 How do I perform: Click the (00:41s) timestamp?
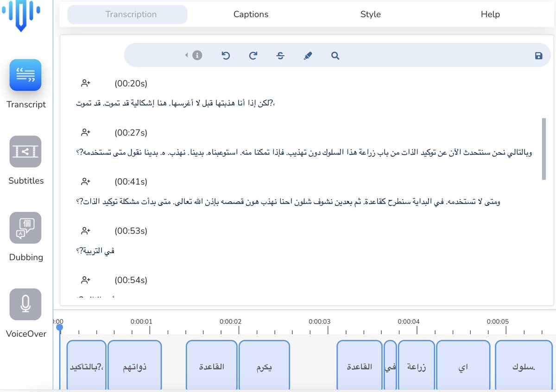coord(131,182)
